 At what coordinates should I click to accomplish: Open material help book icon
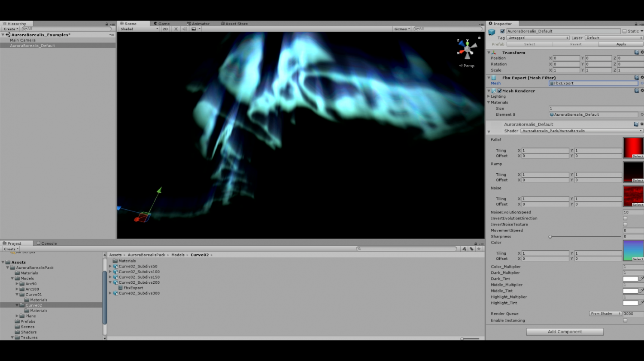[x=636, y=124]
